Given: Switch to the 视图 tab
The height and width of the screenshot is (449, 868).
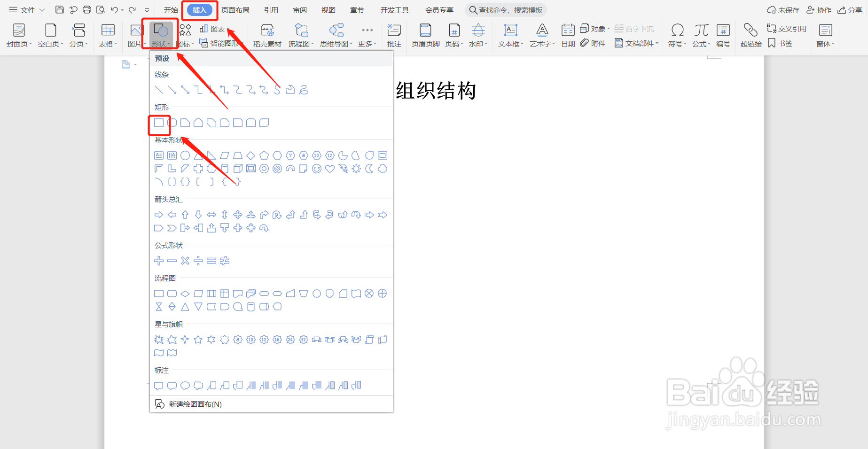Looking at the screenshot, I should click(x=328, y=10).
